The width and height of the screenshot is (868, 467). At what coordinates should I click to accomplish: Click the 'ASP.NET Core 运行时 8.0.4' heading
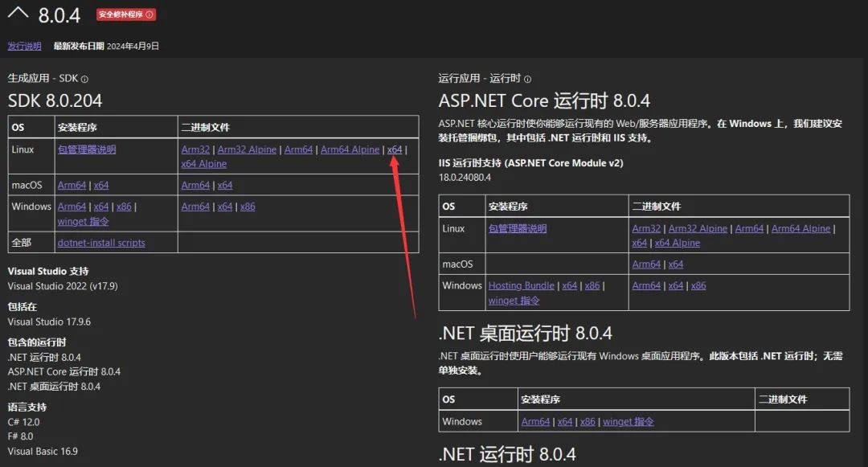pyautogui.click(x=544, y=100)
